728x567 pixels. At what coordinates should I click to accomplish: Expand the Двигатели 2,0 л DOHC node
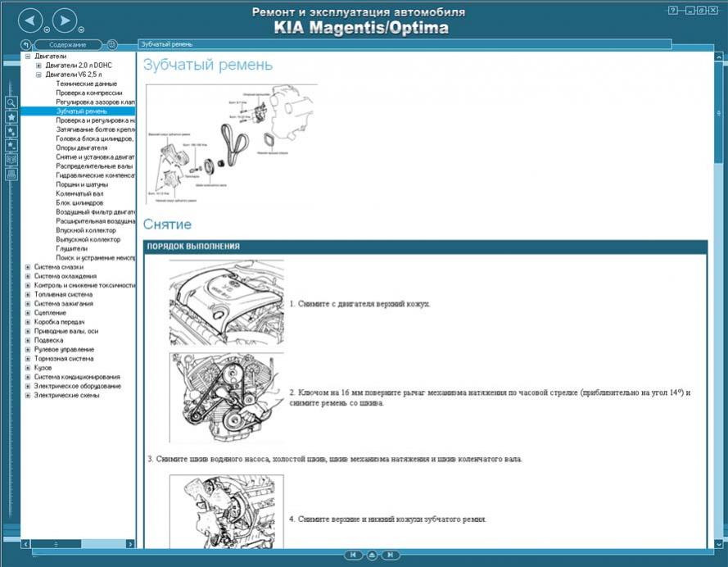point(39,66)
